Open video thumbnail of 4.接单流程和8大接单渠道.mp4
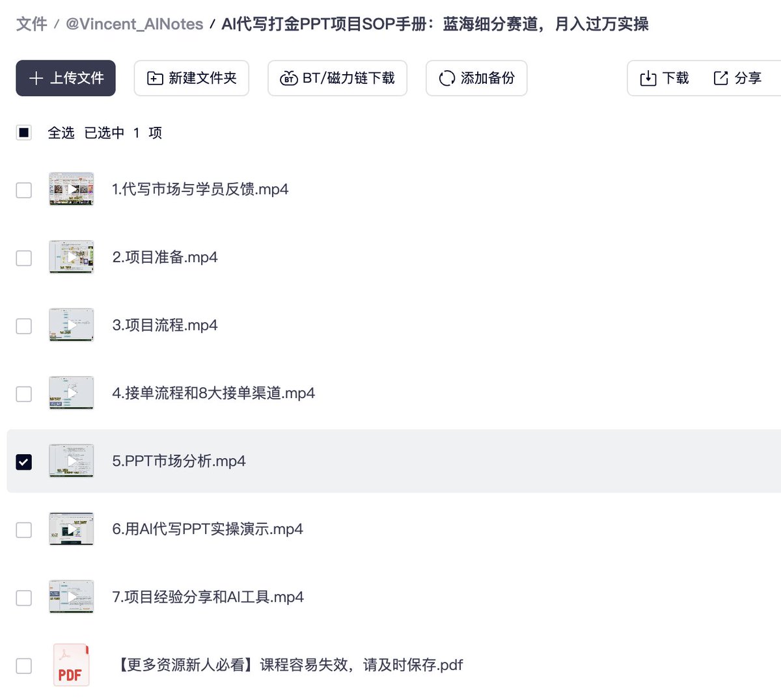Screen dimensions: 781x700 click(72, 393)
